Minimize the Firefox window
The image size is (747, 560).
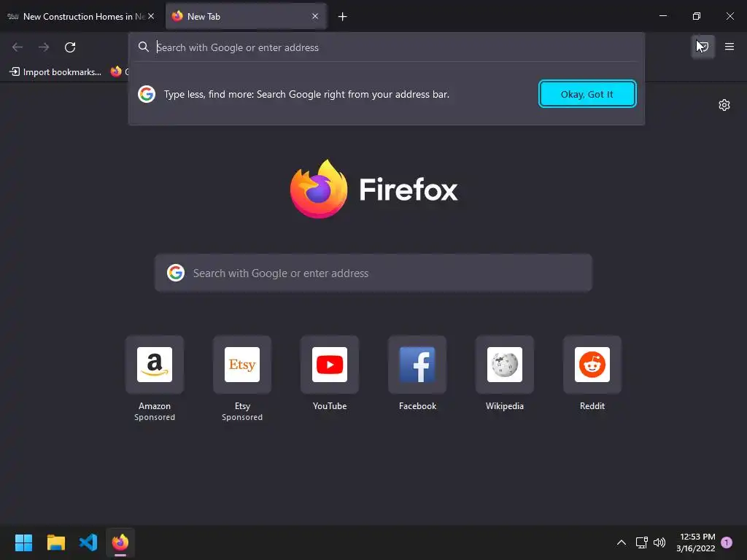click(662, 16)
